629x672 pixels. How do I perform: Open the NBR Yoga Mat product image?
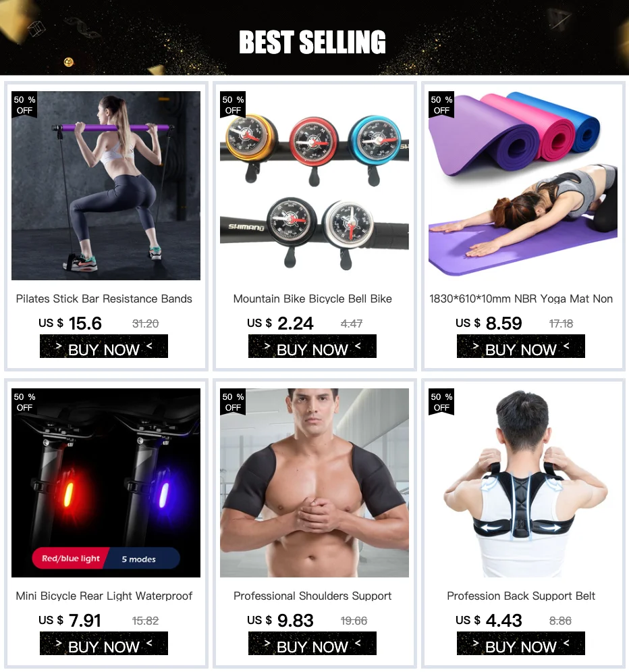point(523,186)
